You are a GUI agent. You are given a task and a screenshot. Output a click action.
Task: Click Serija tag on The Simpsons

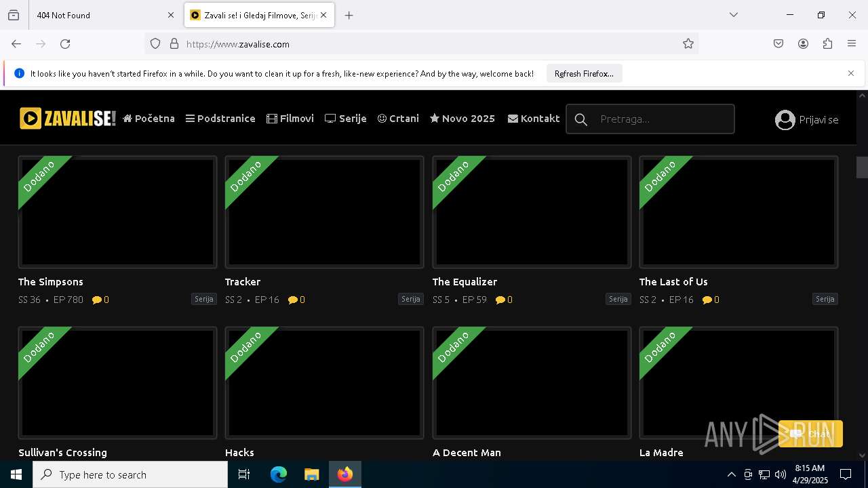[x=203, y=299]
